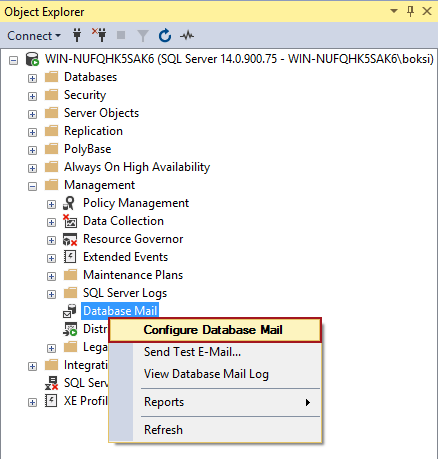Image resolution: width=438 pixels, height=459 pixels.
Task: Click the Security folder icon
Action: (51, 95)
